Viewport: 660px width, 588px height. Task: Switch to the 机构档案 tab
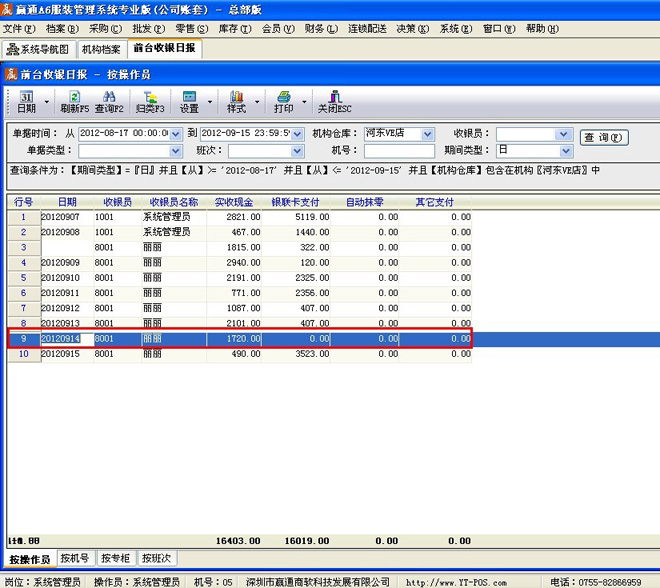click(101, 49)
